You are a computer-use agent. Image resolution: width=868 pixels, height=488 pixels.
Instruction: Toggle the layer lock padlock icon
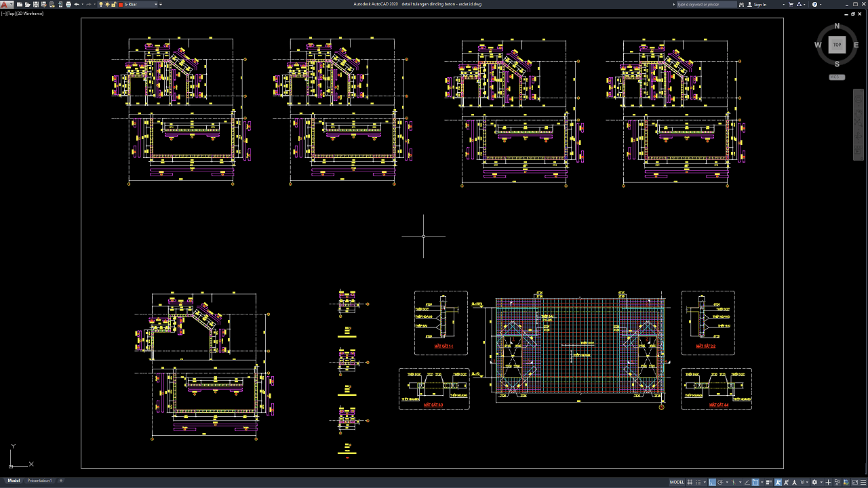pos(113,4)
